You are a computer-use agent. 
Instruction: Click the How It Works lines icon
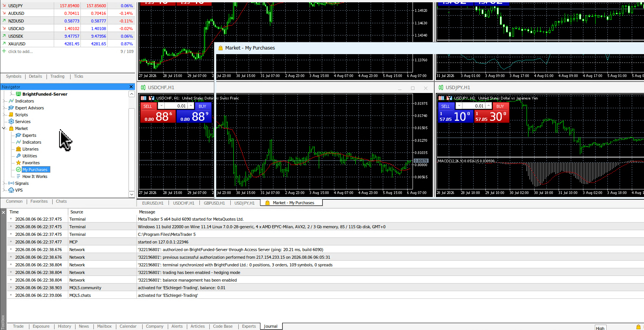18,176
